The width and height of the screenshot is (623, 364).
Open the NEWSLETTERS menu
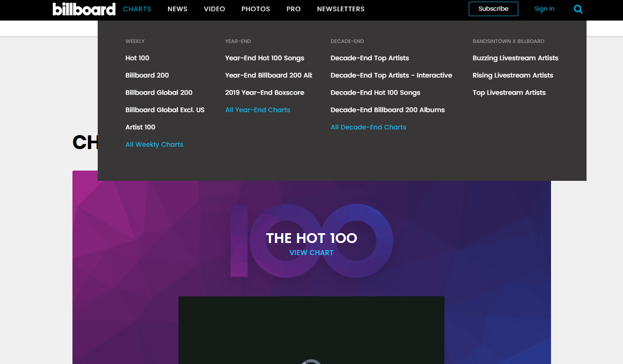tap(341, 9)
